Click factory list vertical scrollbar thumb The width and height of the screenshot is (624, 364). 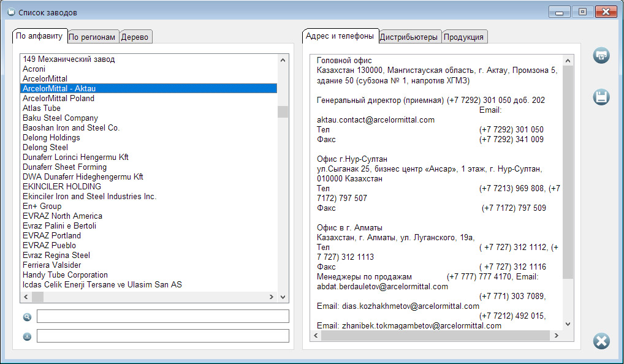(283, 112)
